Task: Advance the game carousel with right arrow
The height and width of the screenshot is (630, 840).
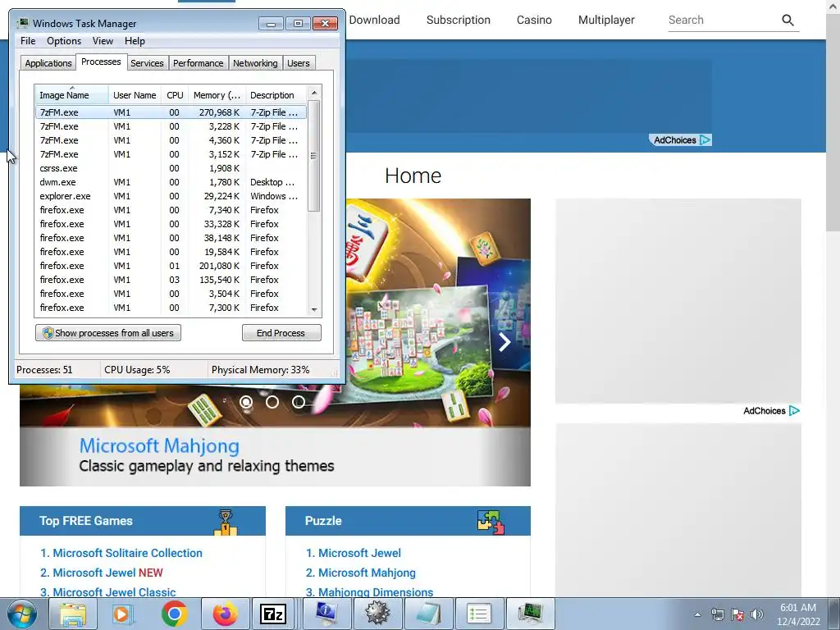Action: click(x=504, y=342)
